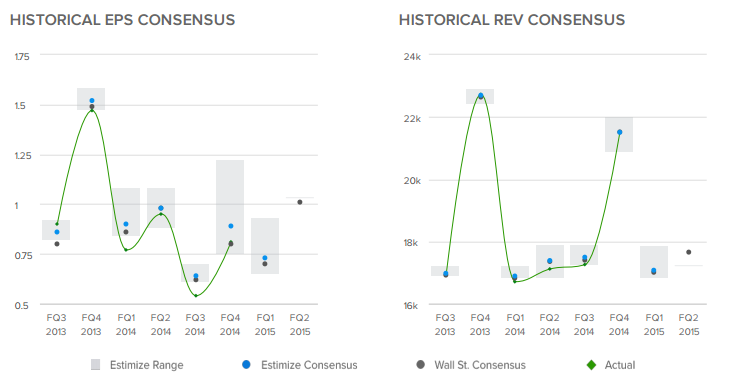The image size is (730, 390).
Task: Select EPS chart FQ4 2014 Estimize blue dot
Action: click(230, 226)
